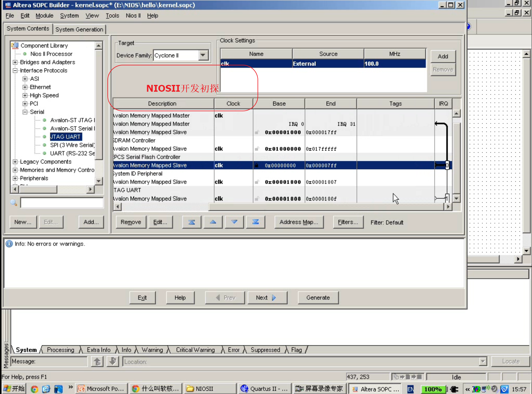
Task: Open the Nios II menu
Action: pyautogui.click(x=133, y=15)
